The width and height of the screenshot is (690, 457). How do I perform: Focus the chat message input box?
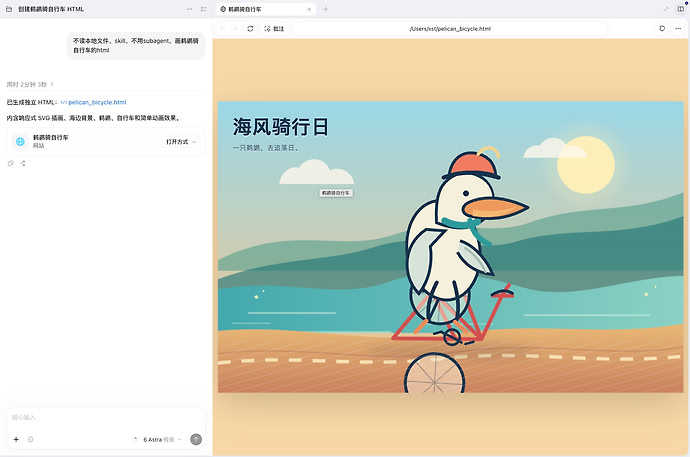(106, 417)
